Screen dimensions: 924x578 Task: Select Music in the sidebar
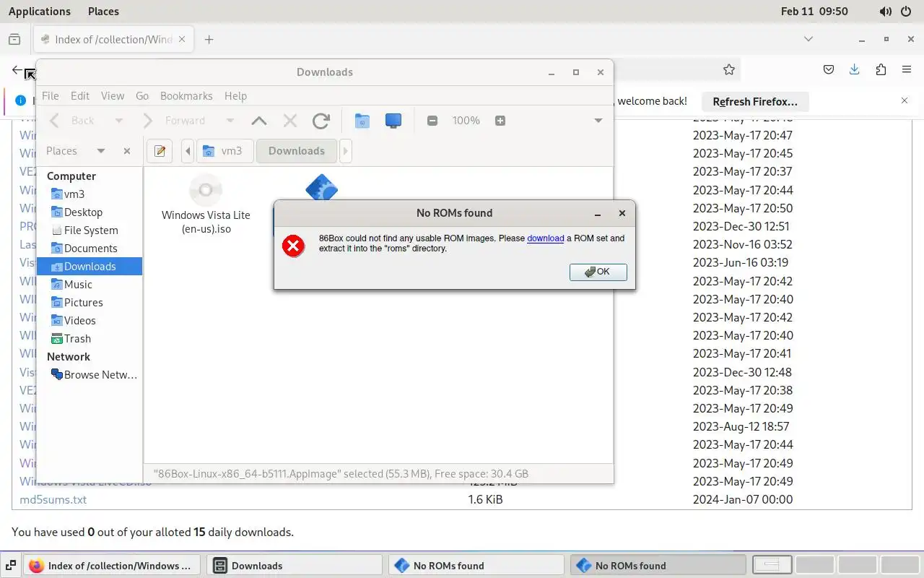coord(90,284)
